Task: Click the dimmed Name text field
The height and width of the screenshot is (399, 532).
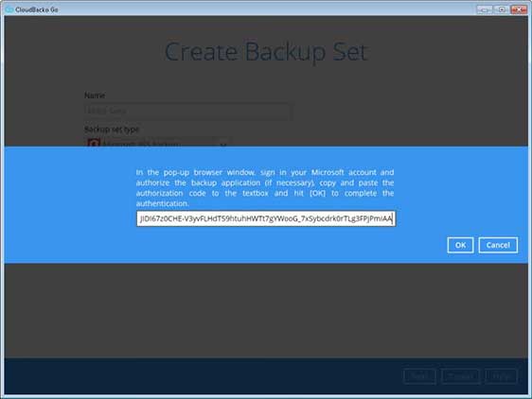Action: [x=187, y=111]
